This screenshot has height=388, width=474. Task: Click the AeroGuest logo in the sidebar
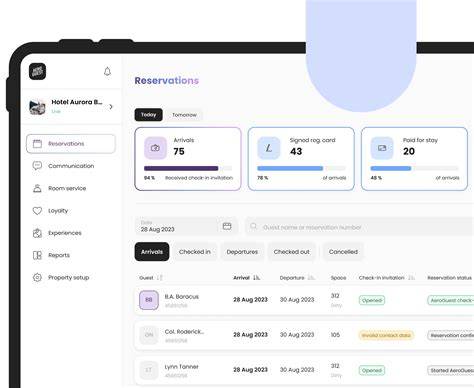(x=37, y=71)
